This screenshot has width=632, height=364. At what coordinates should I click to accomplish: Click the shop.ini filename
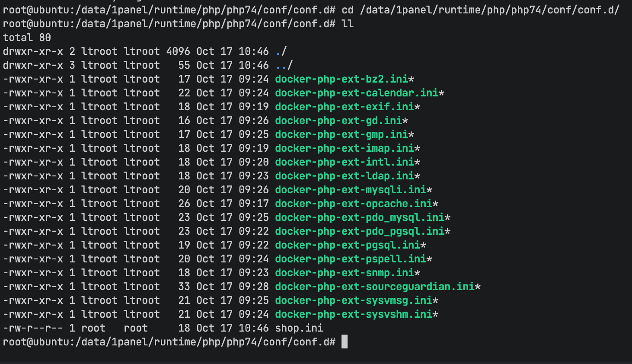(299, 328)
